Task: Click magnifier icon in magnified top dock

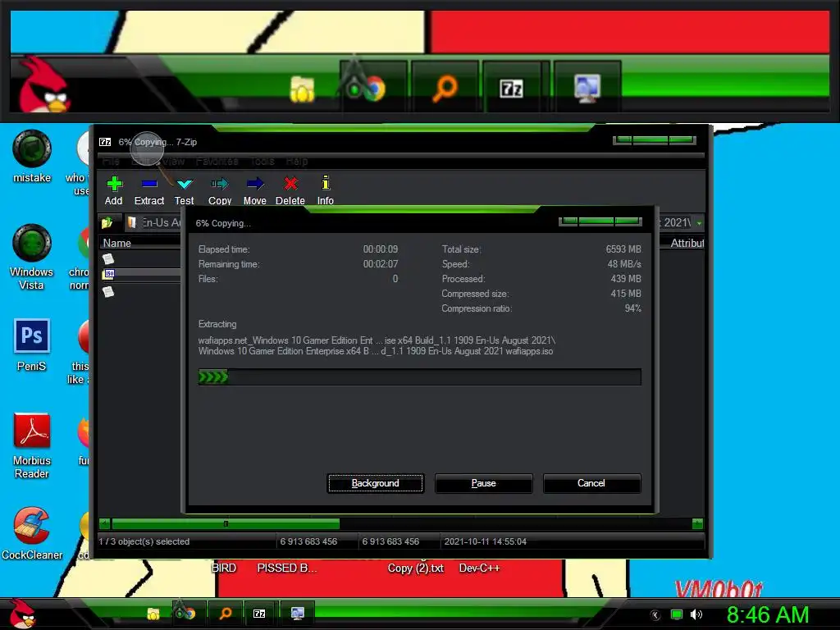Action: pos(445,88)
